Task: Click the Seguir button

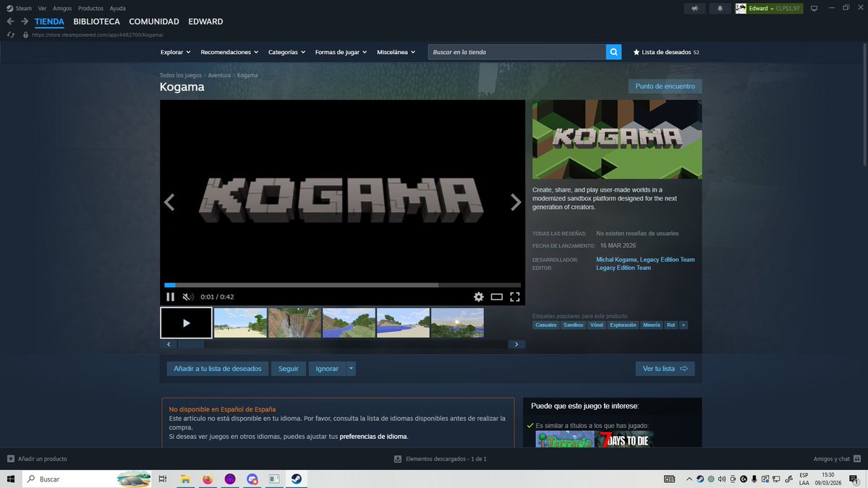Action: pos(289,369)
